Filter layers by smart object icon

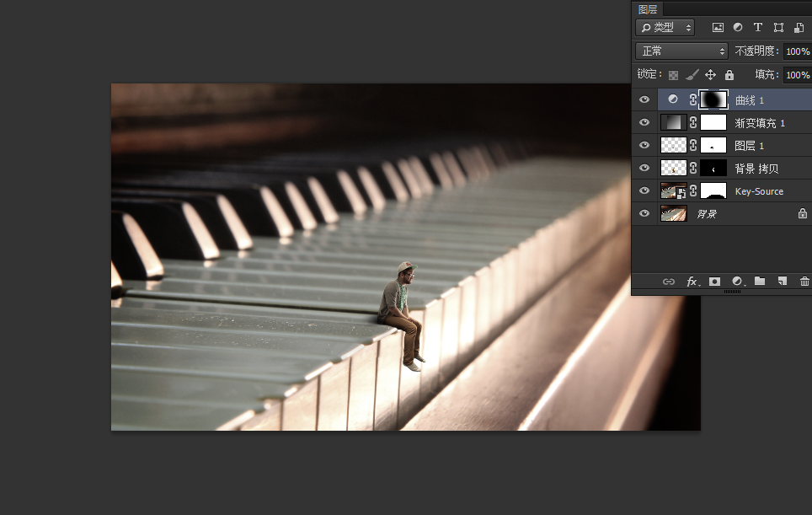[x=799, y=28]
